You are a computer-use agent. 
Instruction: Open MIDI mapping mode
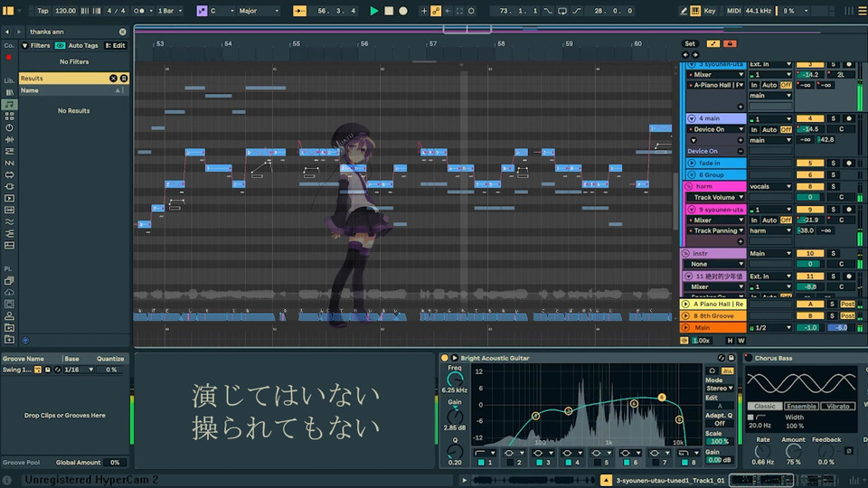click(x=733, y=11)
